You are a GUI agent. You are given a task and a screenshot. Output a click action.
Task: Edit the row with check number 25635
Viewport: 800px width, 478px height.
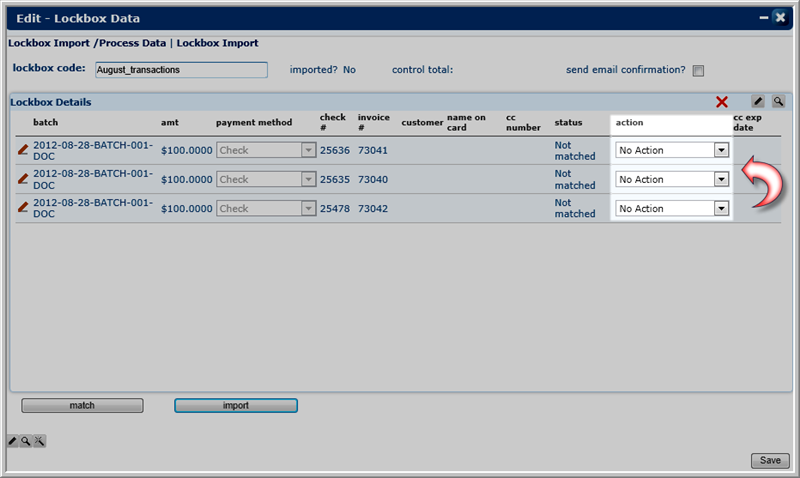(22, 179)
